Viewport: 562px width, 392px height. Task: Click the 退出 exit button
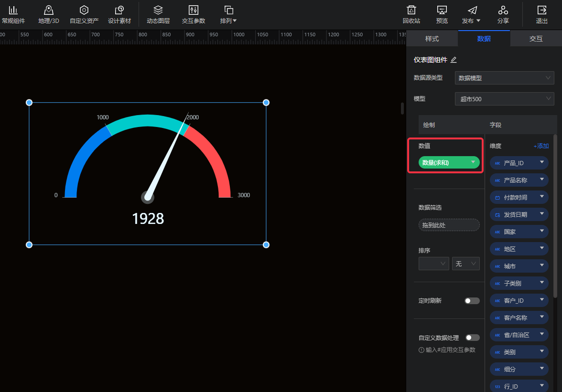[x=542, y=10]
